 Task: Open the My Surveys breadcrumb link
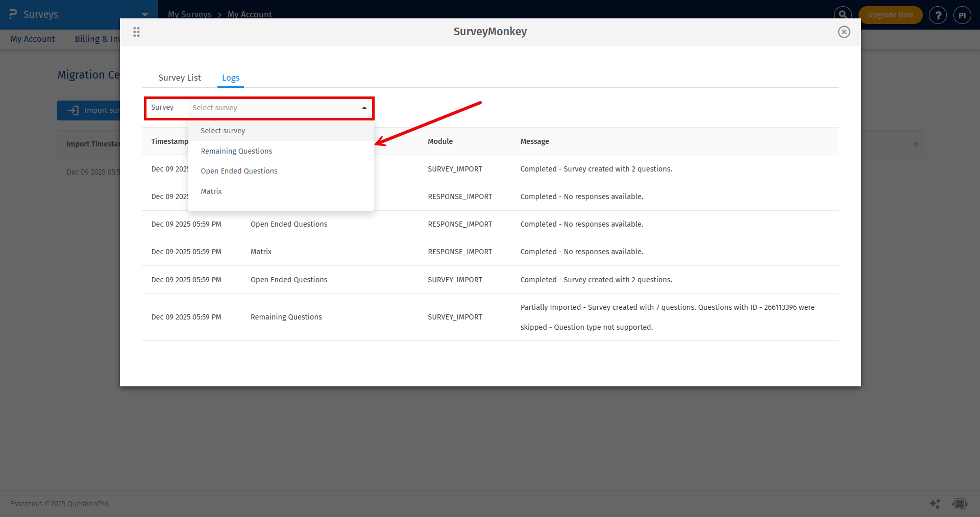tap(189, 14)
